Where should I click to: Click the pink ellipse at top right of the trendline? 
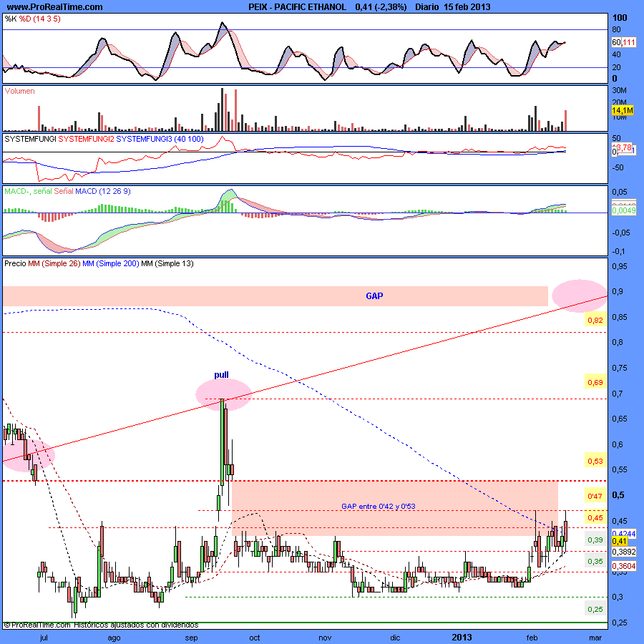click(580, 296)
